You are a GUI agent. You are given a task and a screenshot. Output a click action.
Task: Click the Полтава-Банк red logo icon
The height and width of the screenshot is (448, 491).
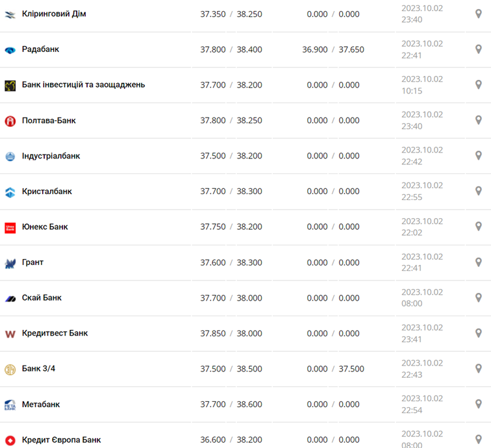(10, 121)
